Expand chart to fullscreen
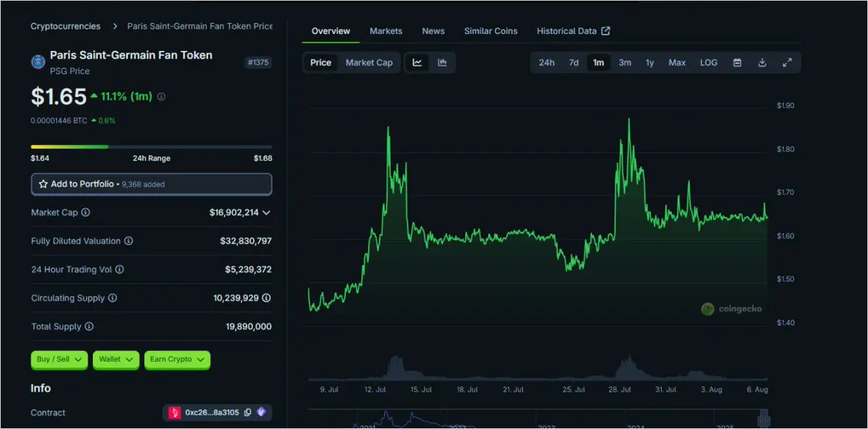 tap(787, 62)
